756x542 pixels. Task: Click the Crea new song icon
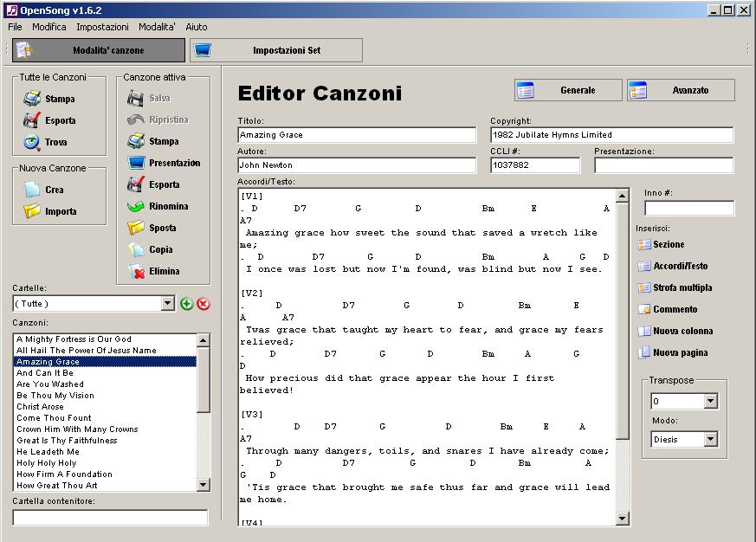pos(32,190)
